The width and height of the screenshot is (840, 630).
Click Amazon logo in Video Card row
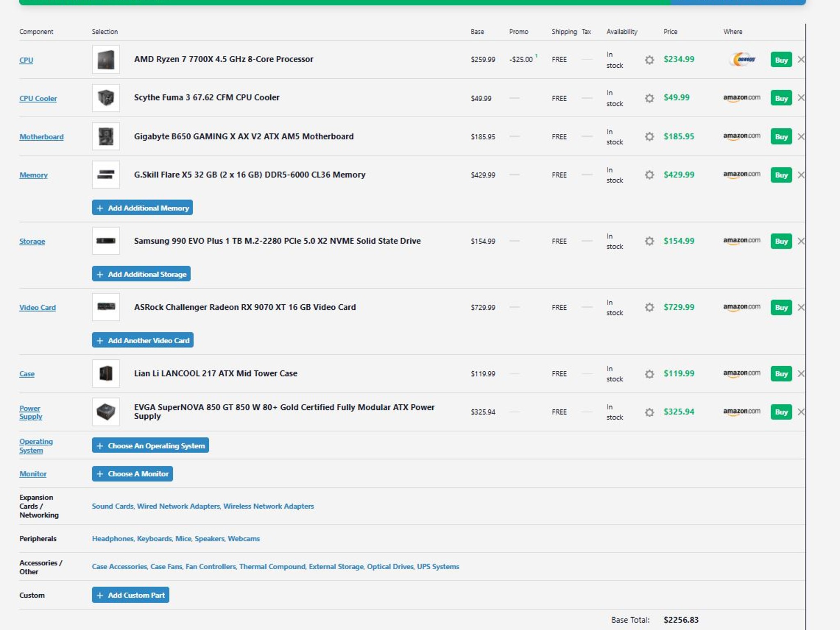(742, 307)
